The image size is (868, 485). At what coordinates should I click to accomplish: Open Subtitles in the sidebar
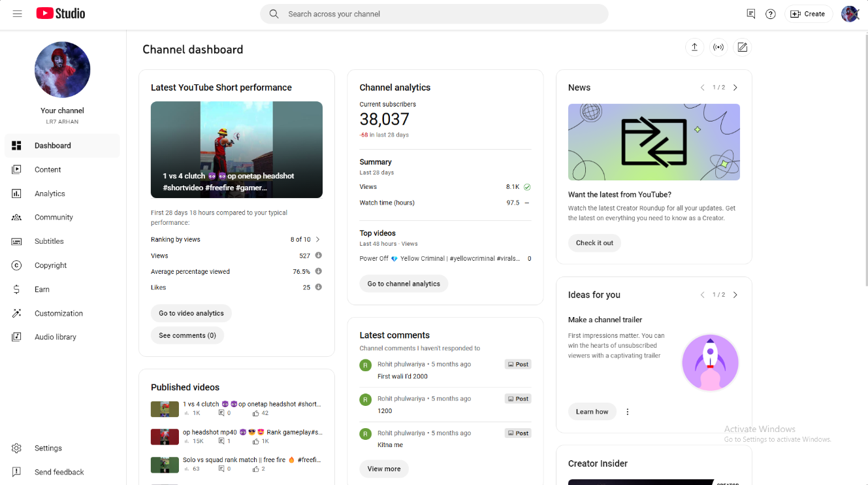pyautogui.click(x=62, y=241)
